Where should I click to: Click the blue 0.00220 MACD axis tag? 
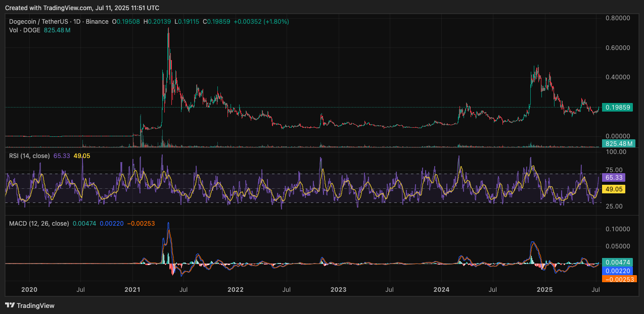tap(618, 271)
